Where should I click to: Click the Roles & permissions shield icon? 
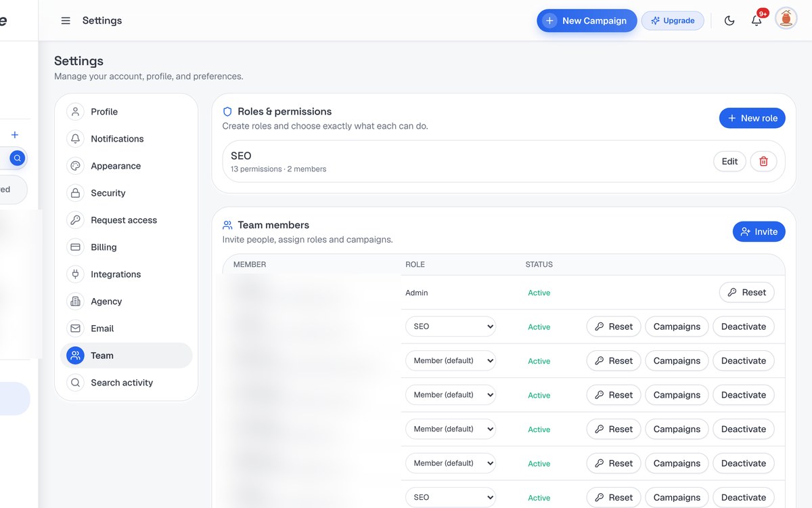click(x=227, y=112)
